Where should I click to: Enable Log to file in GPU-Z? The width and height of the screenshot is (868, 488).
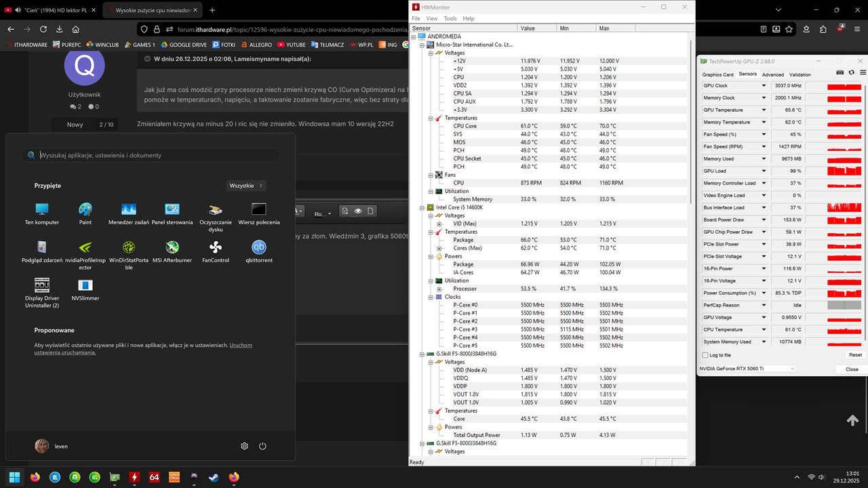coord(705,355)
